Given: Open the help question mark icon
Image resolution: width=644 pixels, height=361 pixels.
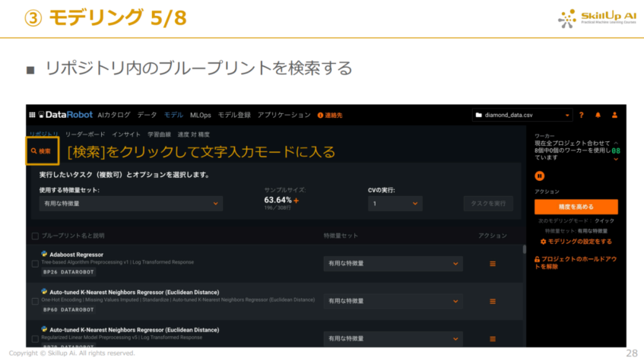Looking at the screenshot, I should pos(581,115).
